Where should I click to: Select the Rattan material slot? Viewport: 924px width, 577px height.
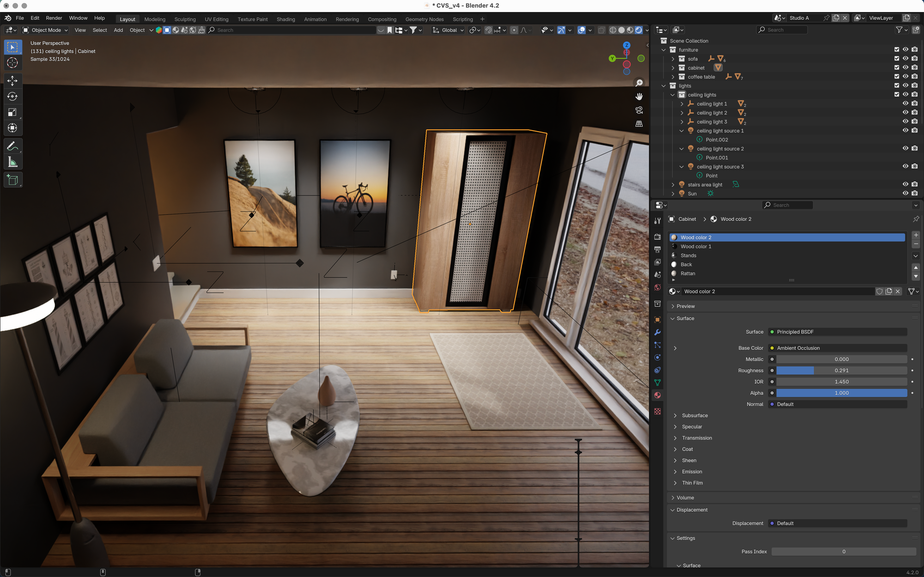(x=687, y=273)
